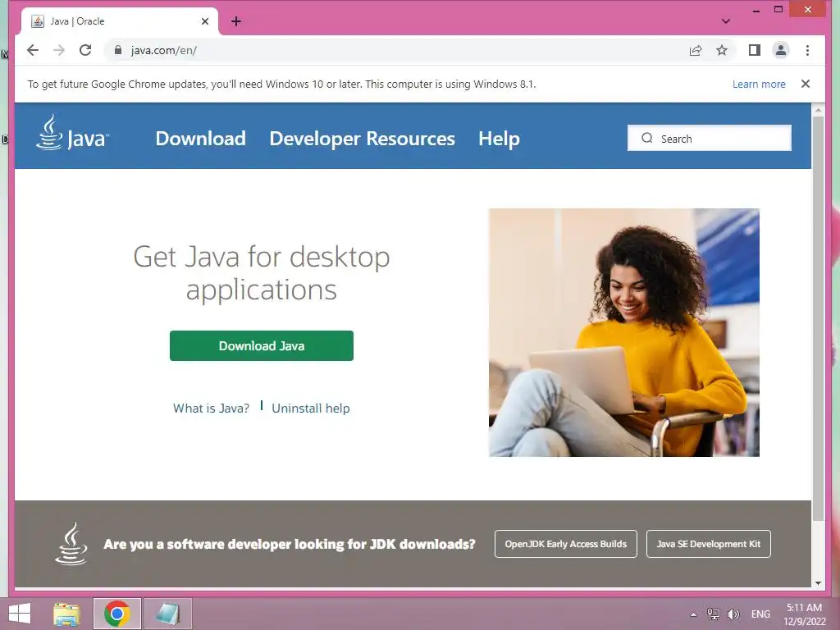Go back with the browser back arrow
The height and width of the screenshot is (630, 840).
click(x=33, y=50)
